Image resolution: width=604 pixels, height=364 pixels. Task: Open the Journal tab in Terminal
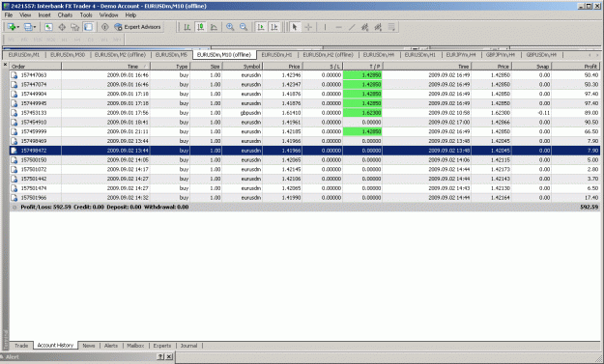point(188,346)
